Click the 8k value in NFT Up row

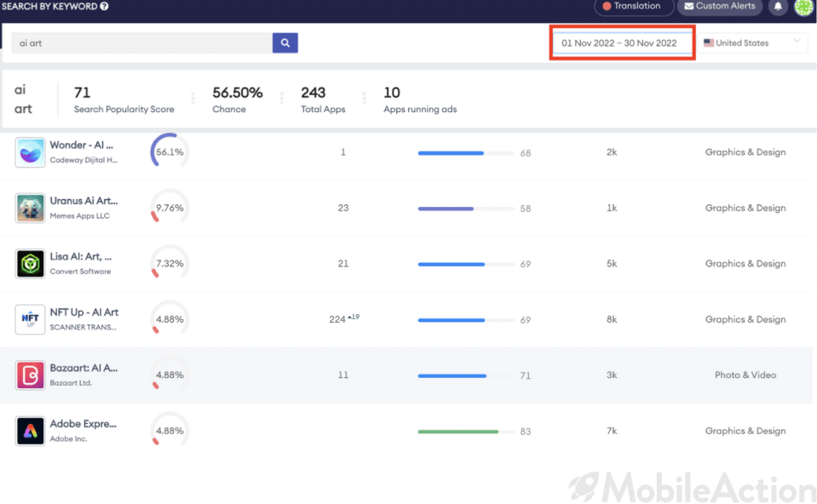coord(612,319)
